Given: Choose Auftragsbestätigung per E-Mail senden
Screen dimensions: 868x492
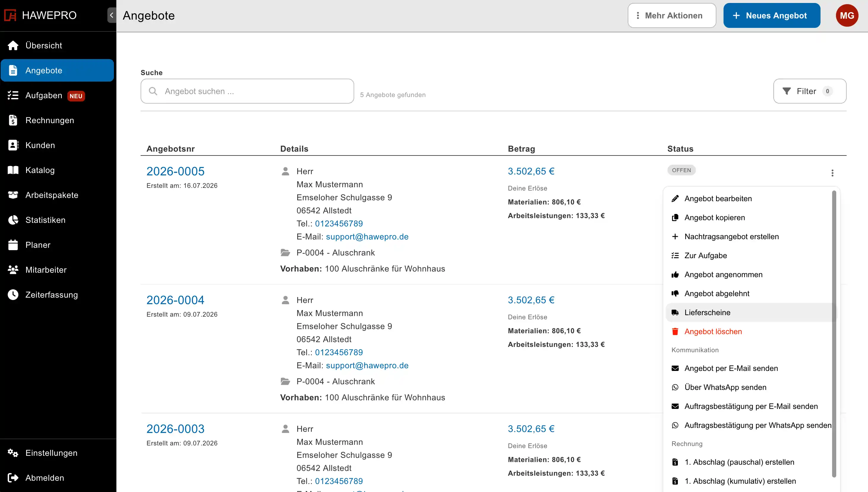Looking at the screenshot, I should [x=750, y=406].
